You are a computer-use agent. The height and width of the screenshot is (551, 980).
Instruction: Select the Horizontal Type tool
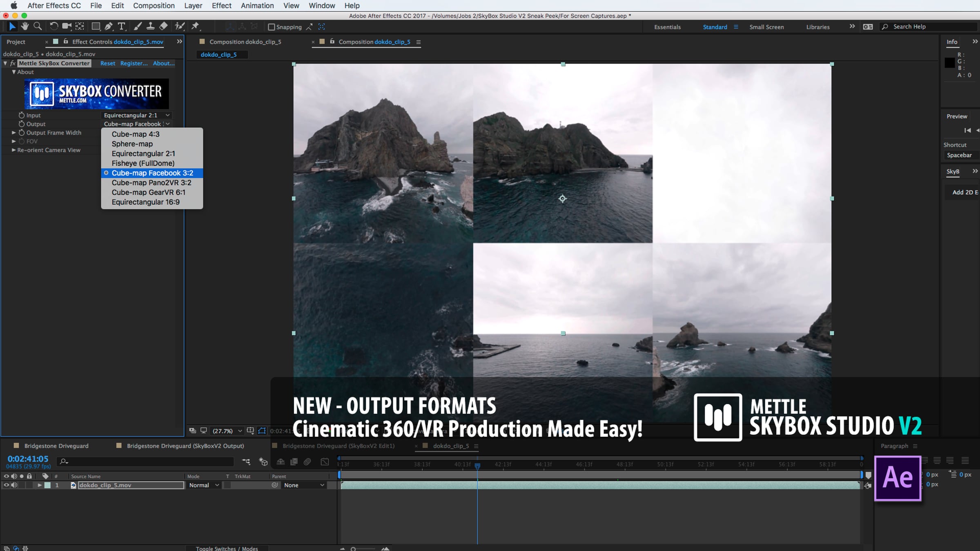click(121, 27)
